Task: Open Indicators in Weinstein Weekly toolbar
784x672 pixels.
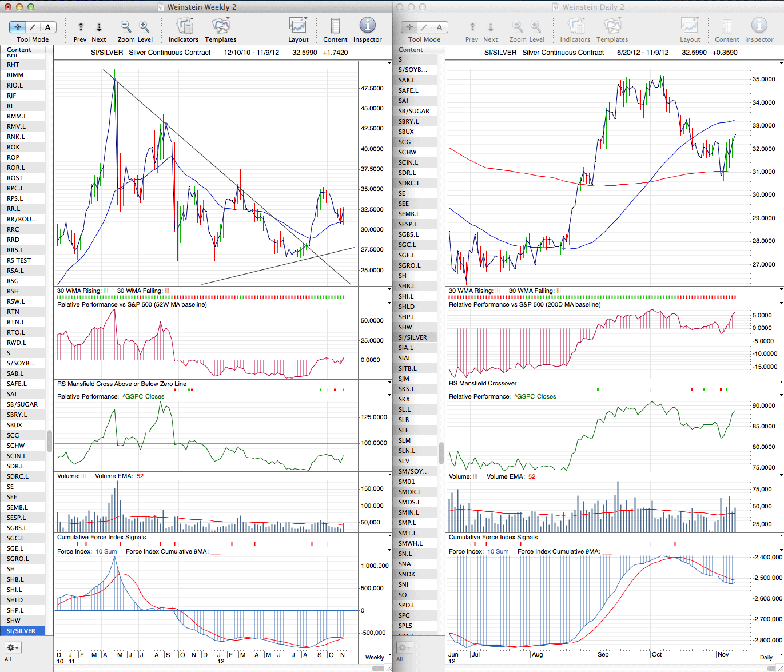Action: 184,26
